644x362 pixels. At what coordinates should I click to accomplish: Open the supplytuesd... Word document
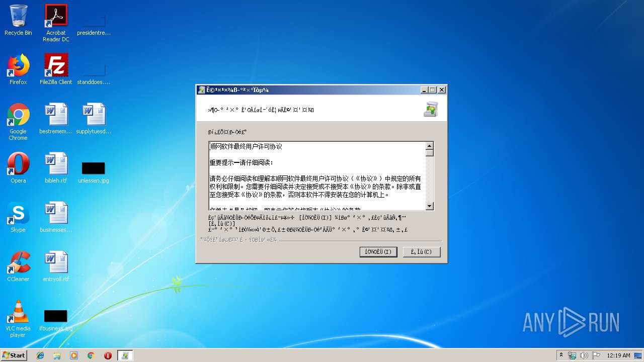(94, 119)
